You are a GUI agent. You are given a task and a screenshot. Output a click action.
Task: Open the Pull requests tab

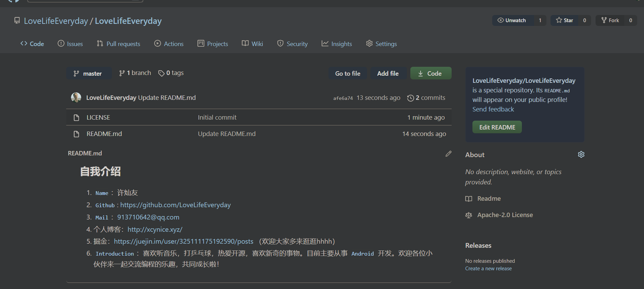(x=118, y=44)
